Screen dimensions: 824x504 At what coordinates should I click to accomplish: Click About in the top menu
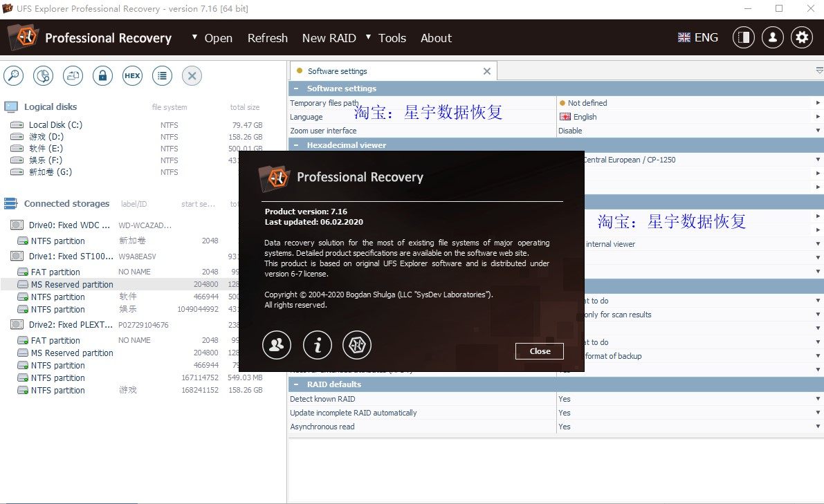[x=436, y=38]
